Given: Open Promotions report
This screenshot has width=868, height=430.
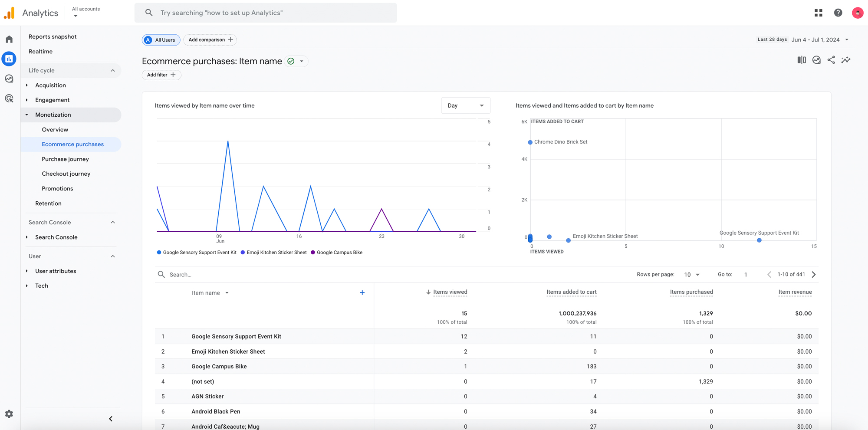Looking at the screenshot, I should pos(57,188).
